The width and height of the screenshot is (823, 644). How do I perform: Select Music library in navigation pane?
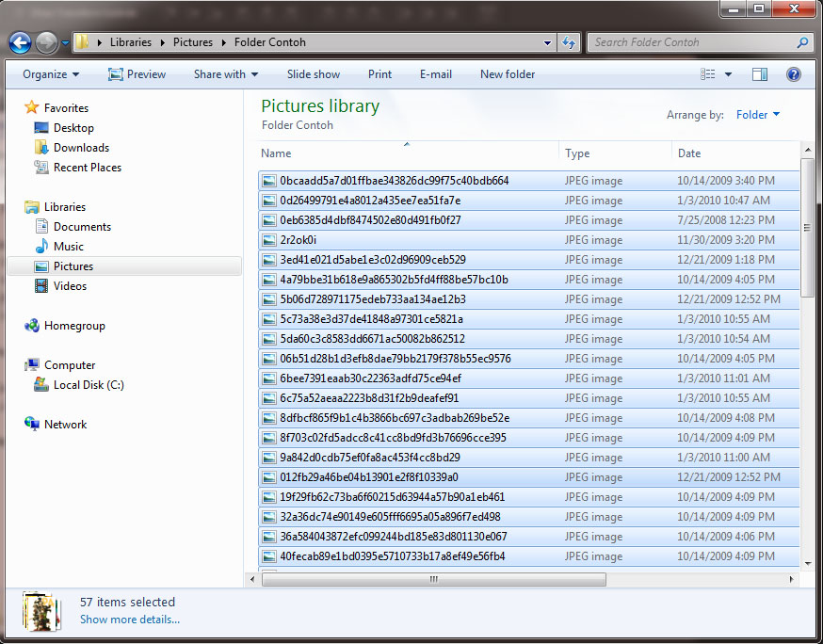[68, 247]
